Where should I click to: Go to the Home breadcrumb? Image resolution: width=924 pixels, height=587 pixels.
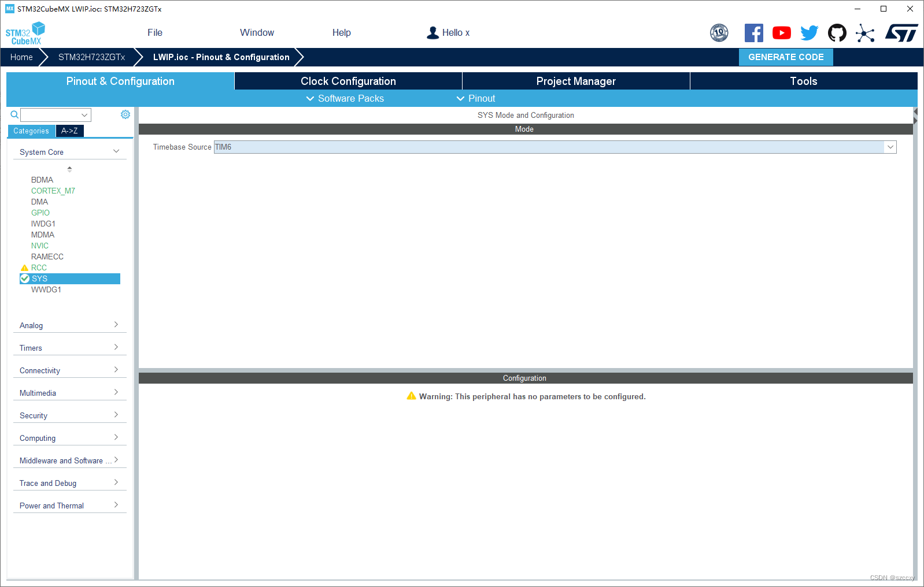coord(21,57)
